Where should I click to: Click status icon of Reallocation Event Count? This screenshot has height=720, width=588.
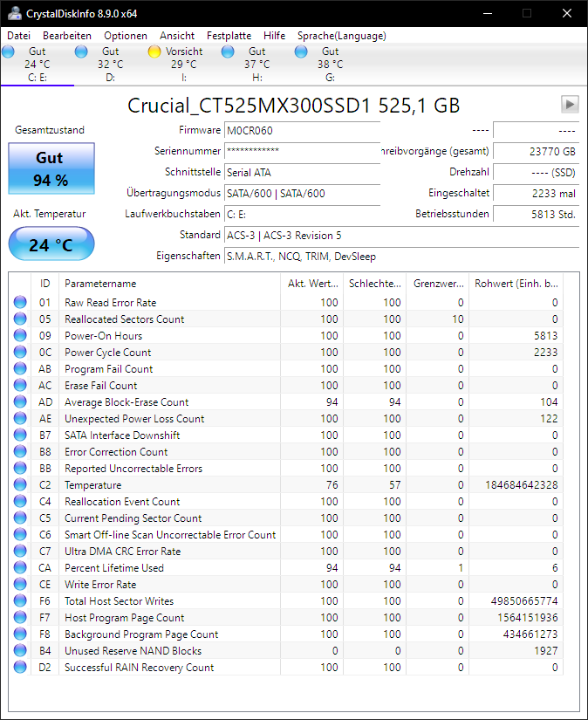20,501
